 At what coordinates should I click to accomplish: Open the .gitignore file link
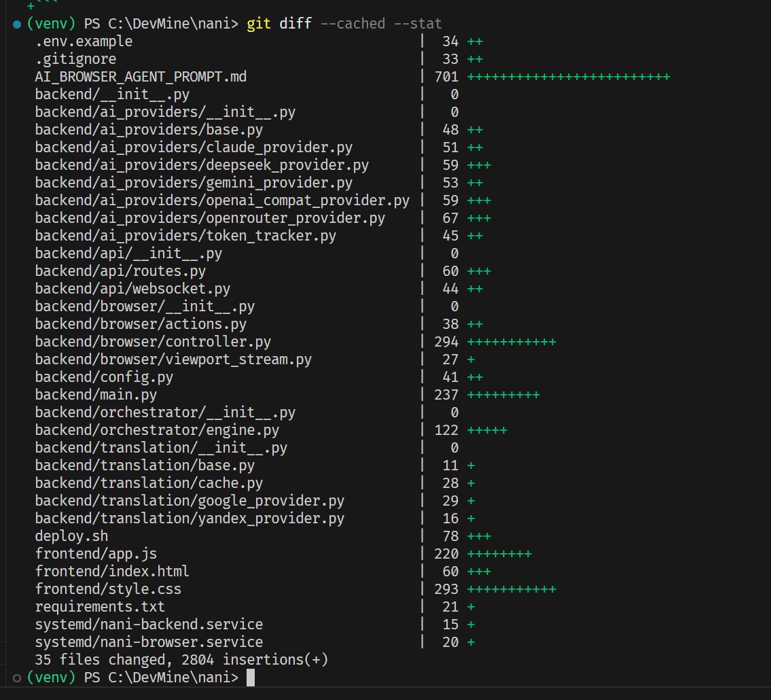[x=75, y=59]
